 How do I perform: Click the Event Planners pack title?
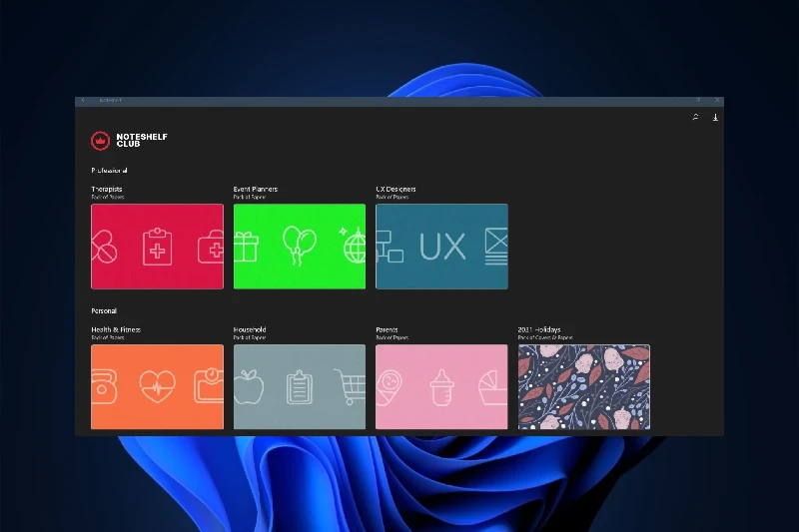coord(256,189)
